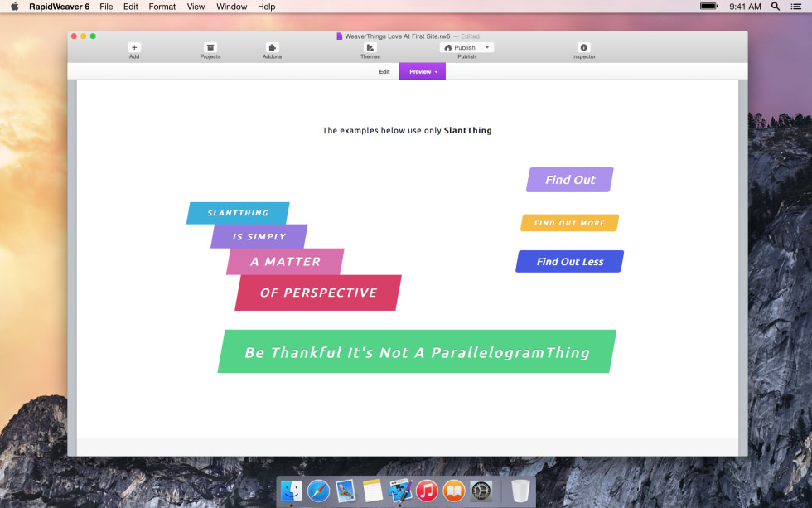Open the Format menu
Viewport: 812px width, 508px height.
tap(162, 6)
